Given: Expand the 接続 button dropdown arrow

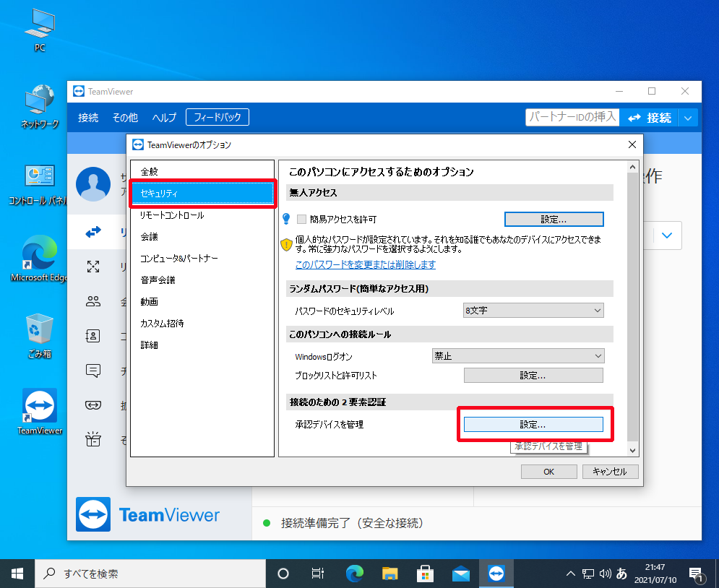Looking at the screenshot, I should point(689,118).
